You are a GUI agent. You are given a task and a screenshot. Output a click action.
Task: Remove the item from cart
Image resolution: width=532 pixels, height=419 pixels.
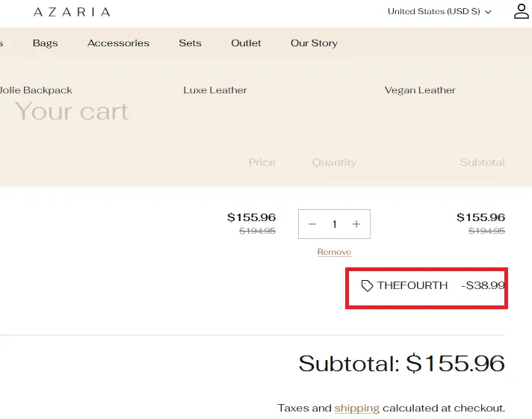334,252
